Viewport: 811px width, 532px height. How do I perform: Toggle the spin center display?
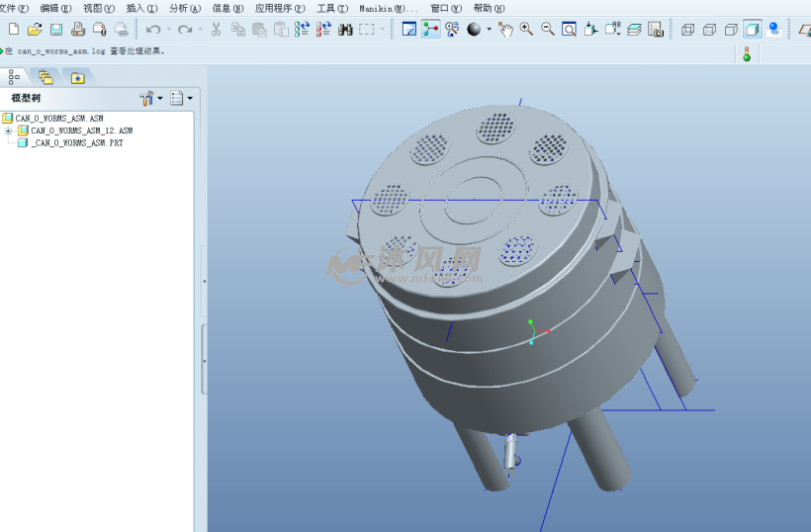pos(430,30)
